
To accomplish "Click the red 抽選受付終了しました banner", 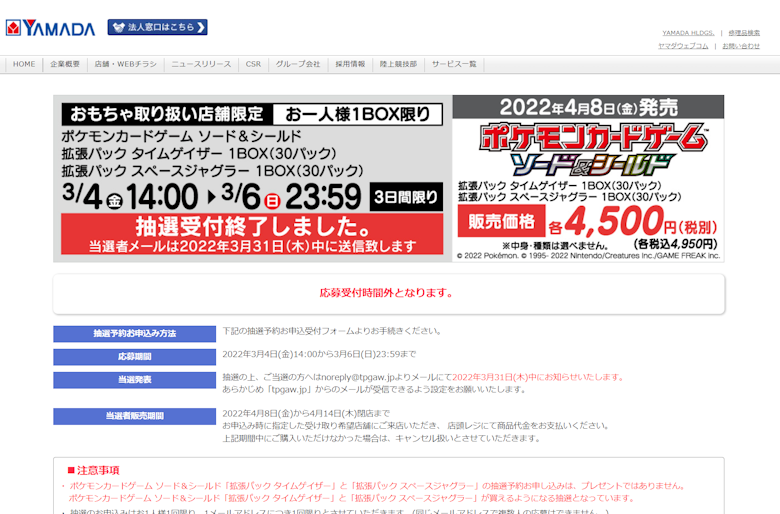I will (252, 234).
